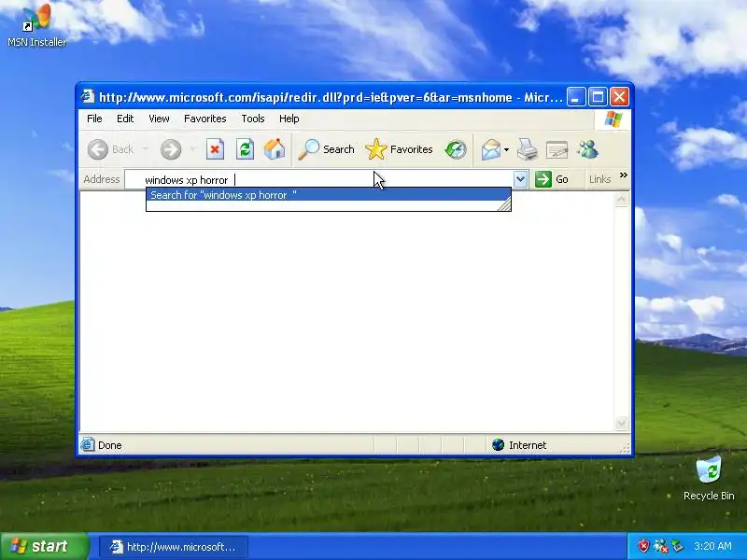Click the Internet zone globe icon
This screenshot has width=747, height=560.
tap(498, 445)
